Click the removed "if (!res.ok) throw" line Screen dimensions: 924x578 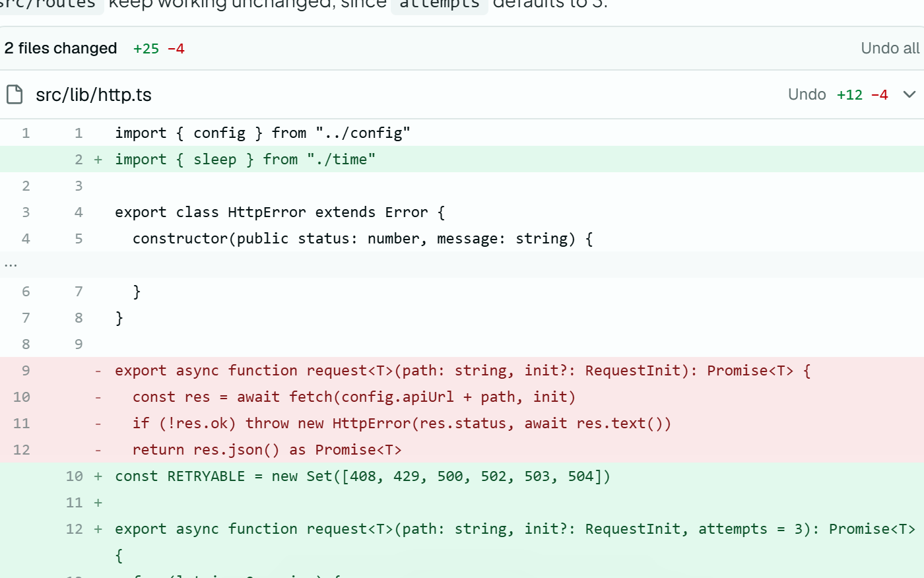462,423
